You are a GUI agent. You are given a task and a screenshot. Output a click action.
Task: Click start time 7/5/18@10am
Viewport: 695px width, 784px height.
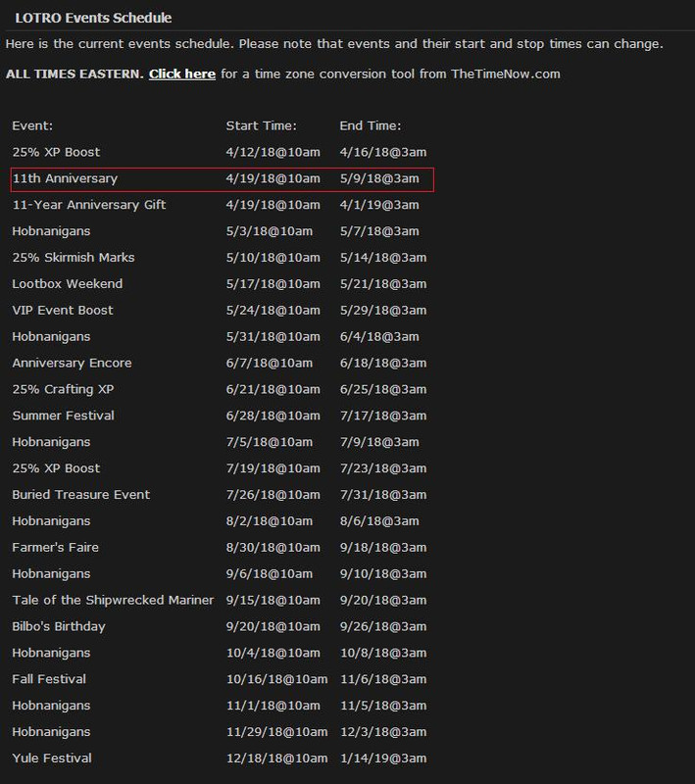tap(270, 442)
